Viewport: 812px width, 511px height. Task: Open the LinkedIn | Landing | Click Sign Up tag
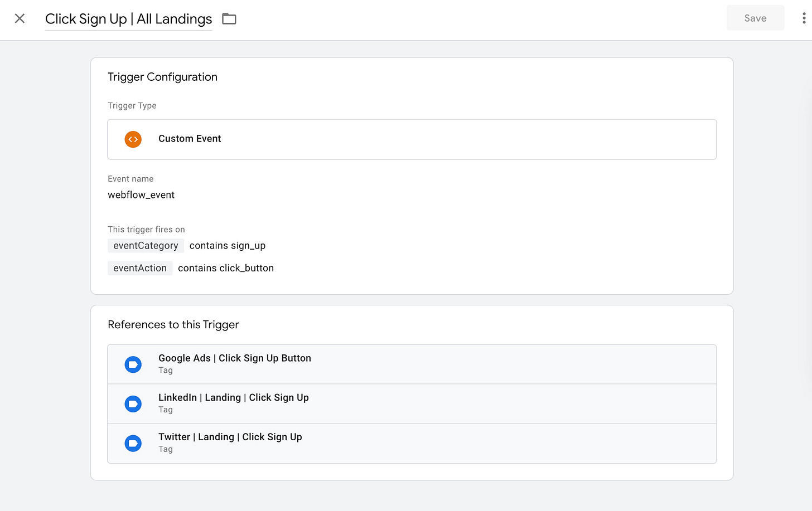[412, 404]
